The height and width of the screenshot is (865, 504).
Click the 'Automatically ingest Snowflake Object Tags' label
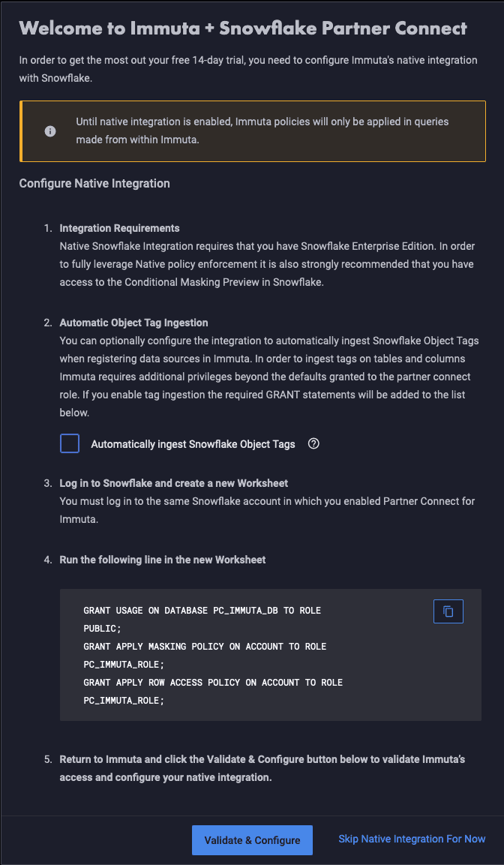tap(193, 444)
